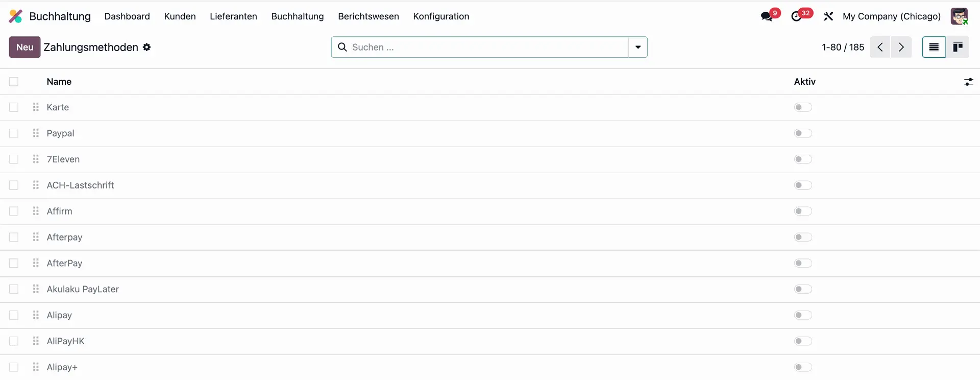Sort by the Aktiv column header
This screenshot has width=980, height=380.
click(x=805, y=82)
